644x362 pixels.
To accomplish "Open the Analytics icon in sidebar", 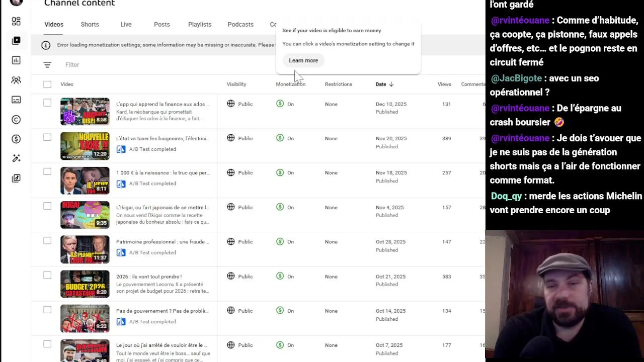I will point(16,60).
